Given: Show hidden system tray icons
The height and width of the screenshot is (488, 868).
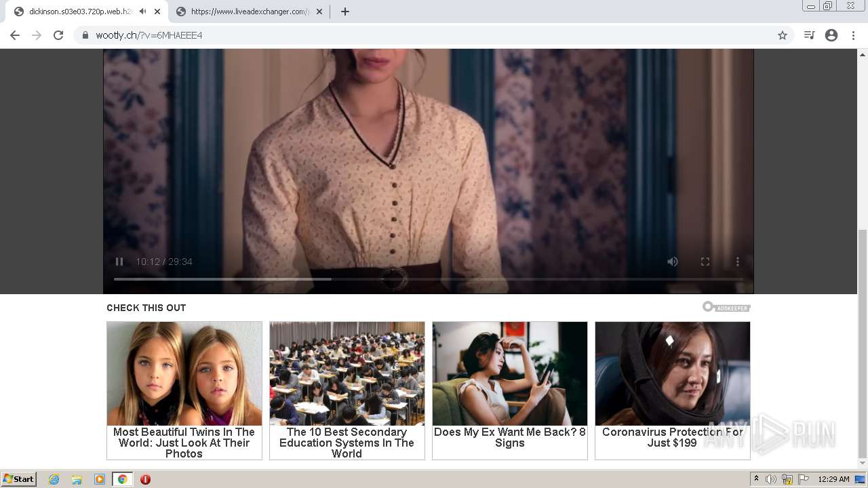Looking at the screenshot, I should [x=757, y=479].
